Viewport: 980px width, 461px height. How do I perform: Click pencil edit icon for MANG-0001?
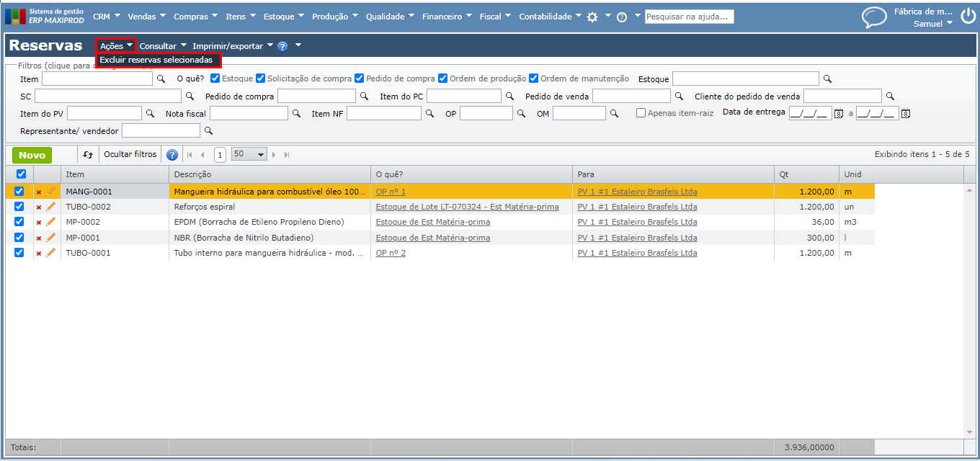pyautogui.click(x=51, y=192)
